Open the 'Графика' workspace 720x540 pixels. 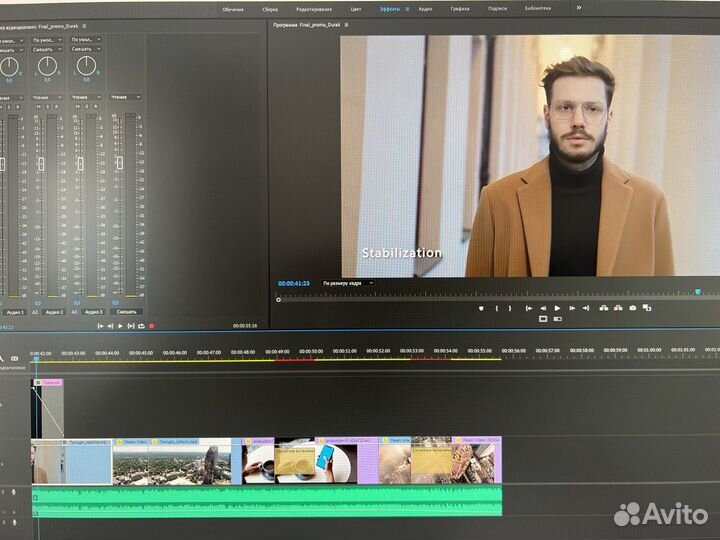click(x=460, y=8)
